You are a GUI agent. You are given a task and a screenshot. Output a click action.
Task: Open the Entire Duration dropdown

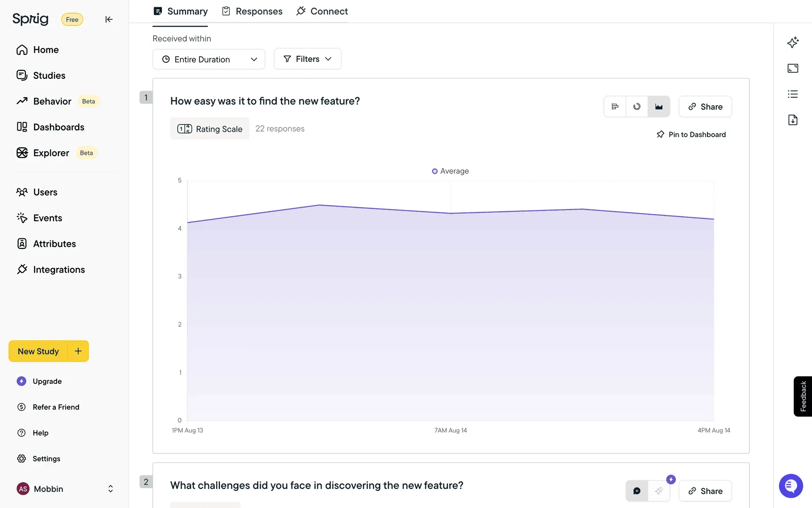(x=208, y=59)
